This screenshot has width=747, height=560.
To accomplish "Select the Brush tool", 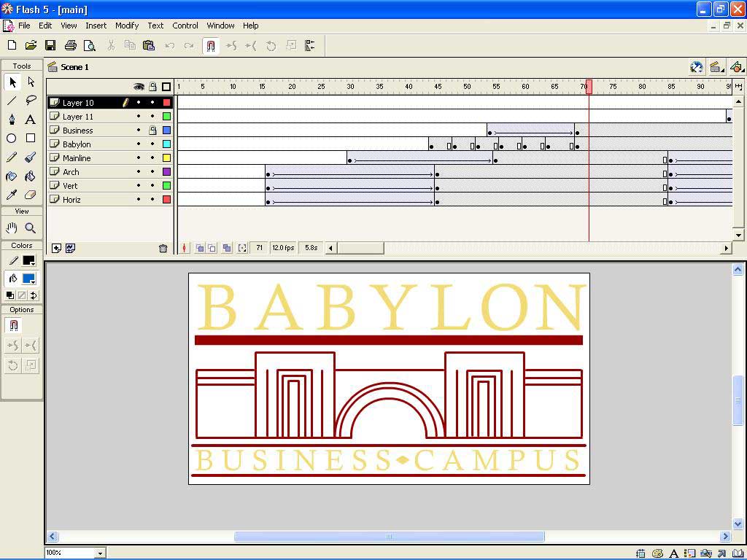I will (x=31, y=157).
